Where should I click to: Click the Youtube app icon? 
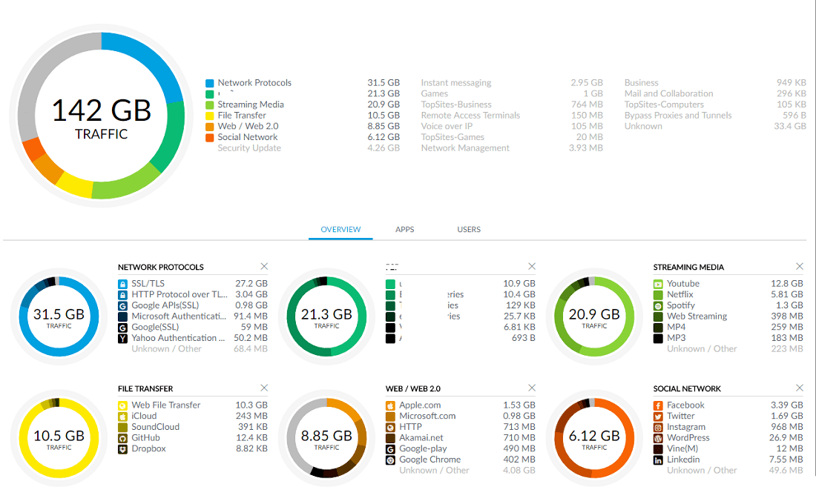pos(658,284)
